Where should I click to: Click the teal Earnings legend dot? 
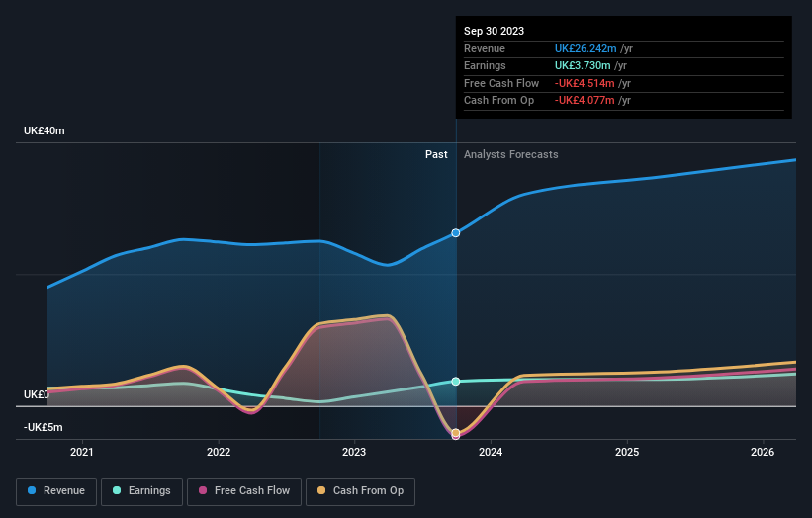117,490
